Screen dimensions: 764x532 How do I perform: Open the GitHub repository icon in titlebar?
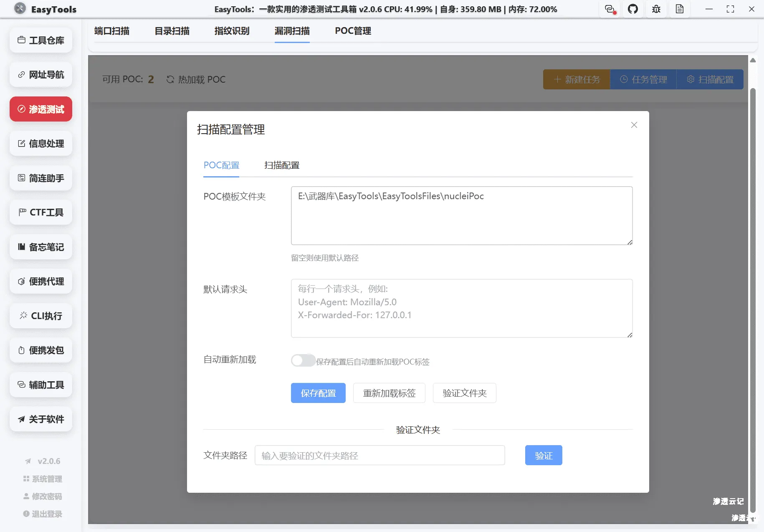(x=633, y=9)
